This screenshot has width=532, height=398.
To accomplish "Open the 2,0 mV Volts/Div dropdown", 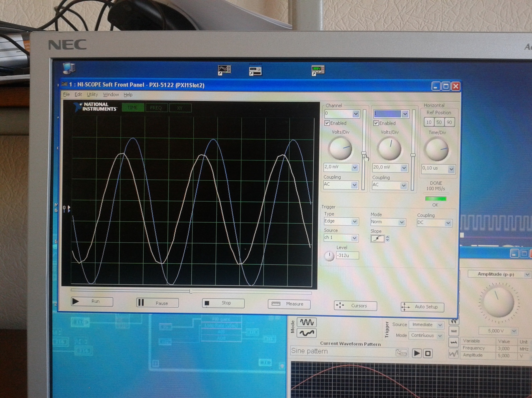I will (355, 167).
